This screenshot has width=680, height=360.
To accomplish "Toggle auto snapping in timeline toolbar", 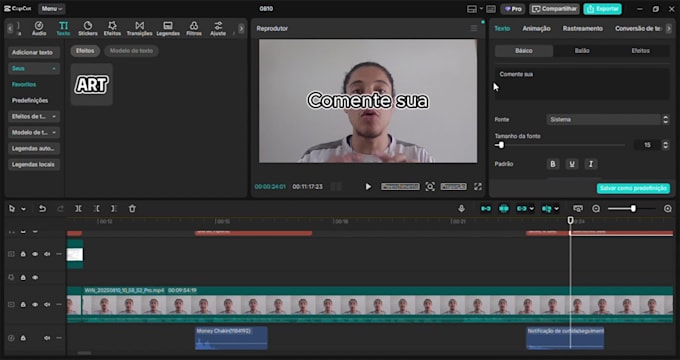I will point(504,209).
